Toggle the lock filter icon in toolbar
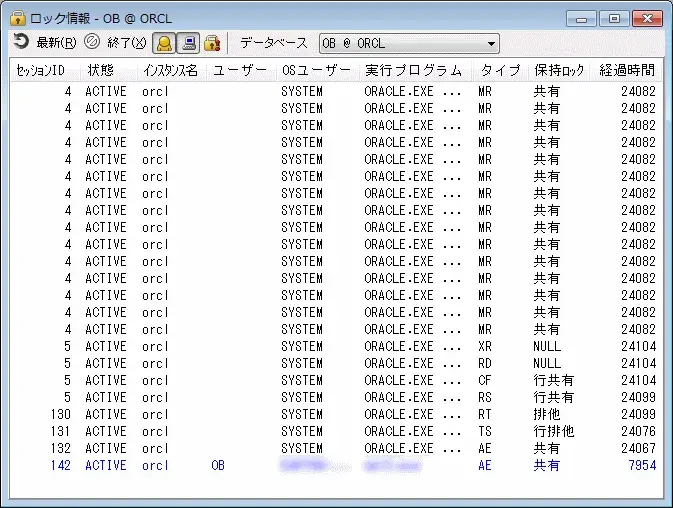Viewport: 673px width, 508px height. coord(211,43)
